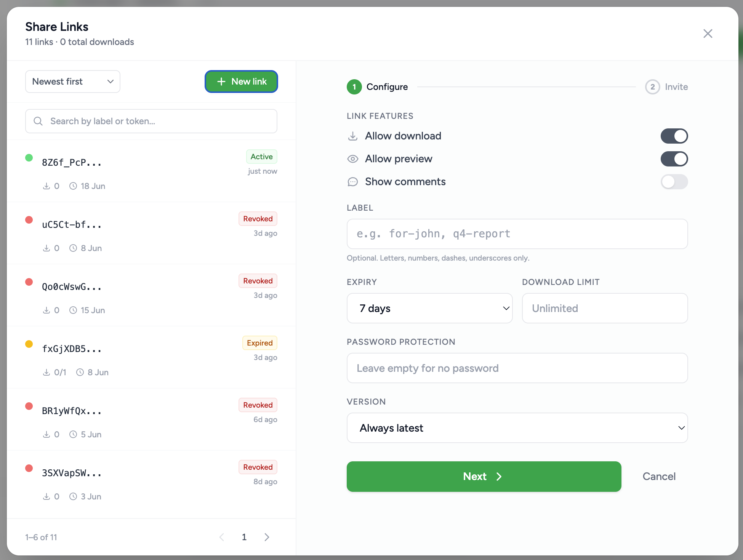Turn off Allow preview toggle
The height and width of the screenshot is (560, 743).
coord(674,159)
